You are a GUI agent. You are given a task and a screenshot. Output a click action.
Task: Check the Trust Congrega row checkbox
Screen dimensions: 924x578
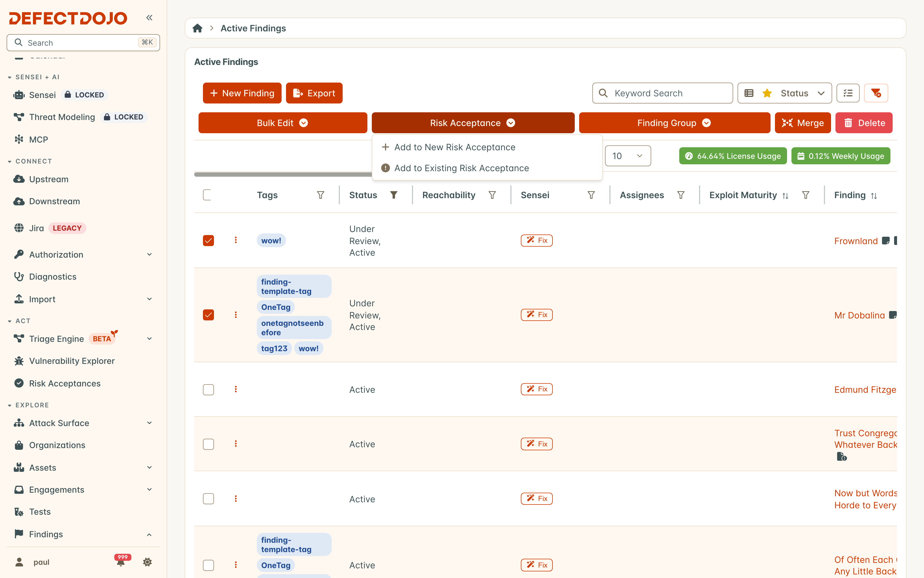[208, 444]
